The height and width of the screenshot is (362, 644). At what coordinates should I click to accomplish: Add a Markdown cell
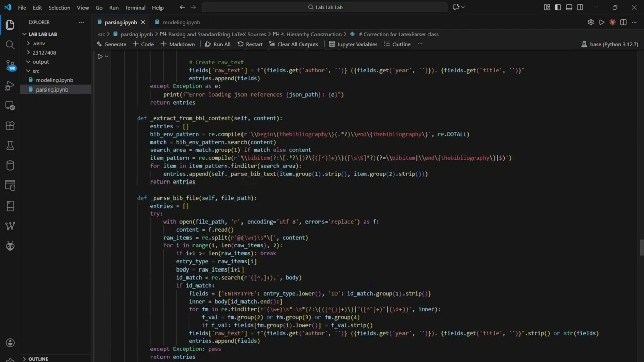click(x=178, y=44)
